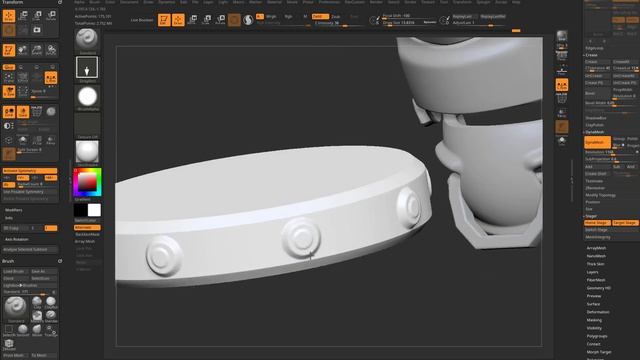
Task: Collapse the DynaMesh section
Action: (x=594, y=132)
